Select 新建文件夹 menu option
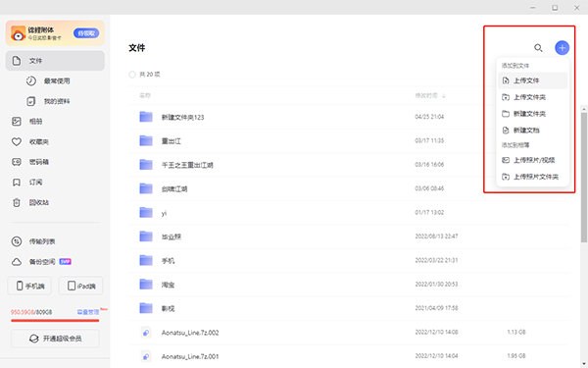The image size is (588, 368). (532, 114)
